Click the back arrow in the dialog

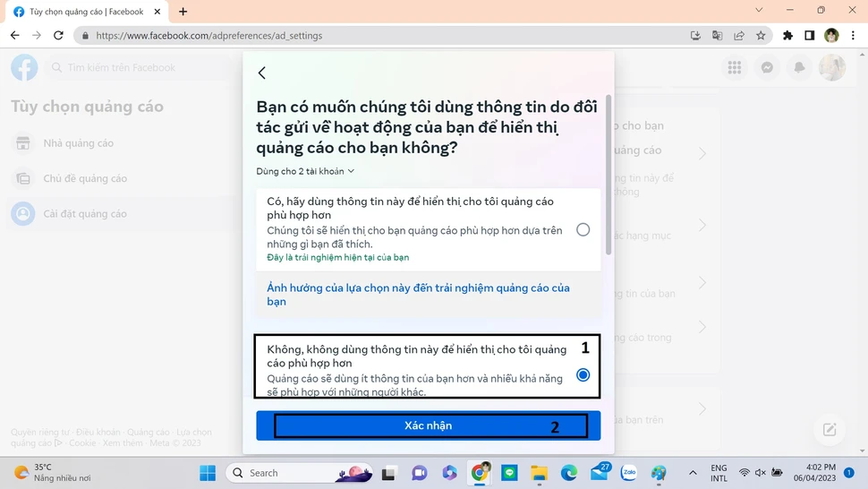pyautogui.click(x=262, y=73)
